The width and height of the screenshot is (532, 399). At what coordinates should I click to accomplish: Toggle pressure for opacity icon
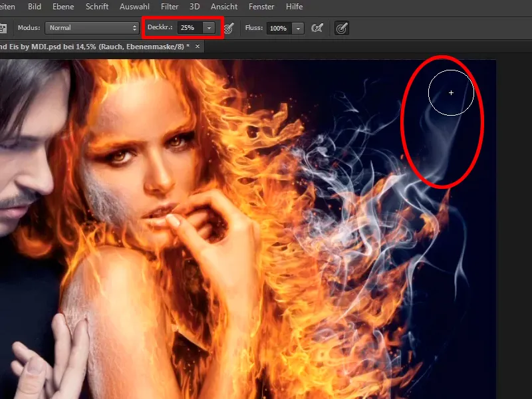point(229,28)
